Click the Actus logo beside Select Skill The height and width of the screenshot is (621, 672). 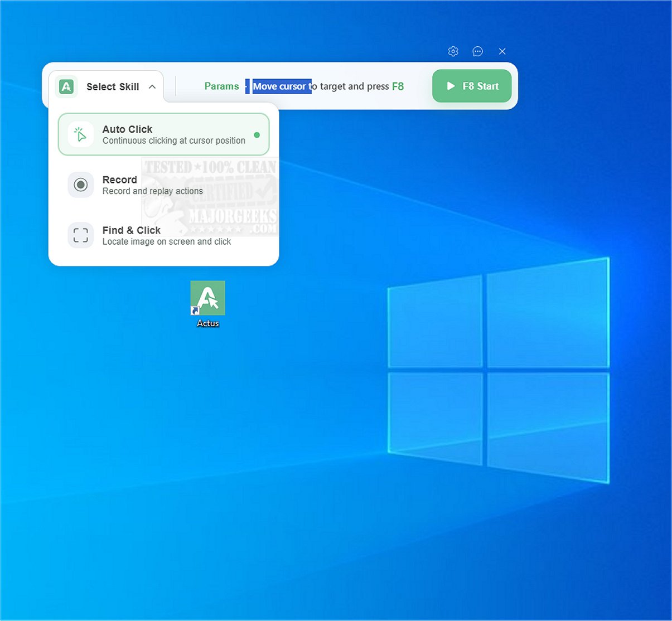tap(67, 87)
